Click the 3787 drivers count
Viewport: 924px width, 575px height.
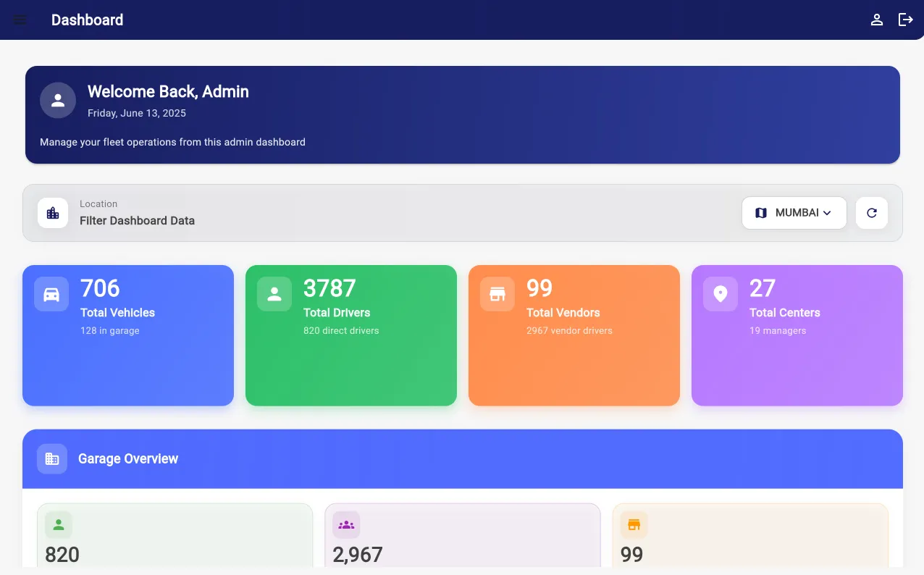pos(329,288)
